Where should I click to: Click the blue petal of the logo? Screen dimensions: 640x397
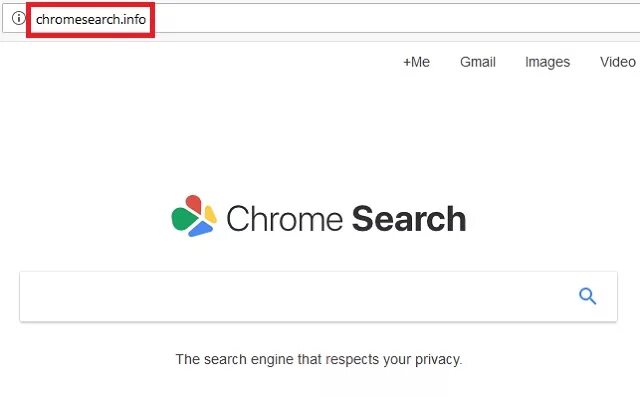tap(201, 229)
